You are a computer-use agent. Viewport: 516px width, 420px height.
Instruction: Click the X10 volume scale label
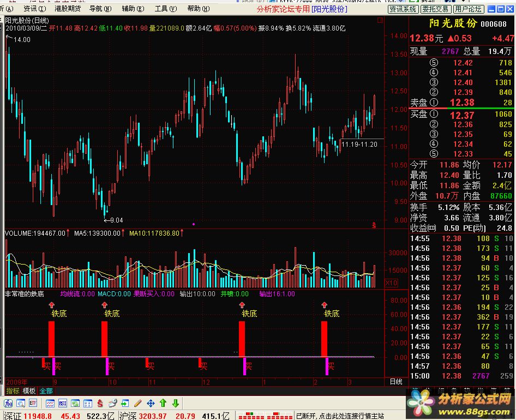click(391, 283)
